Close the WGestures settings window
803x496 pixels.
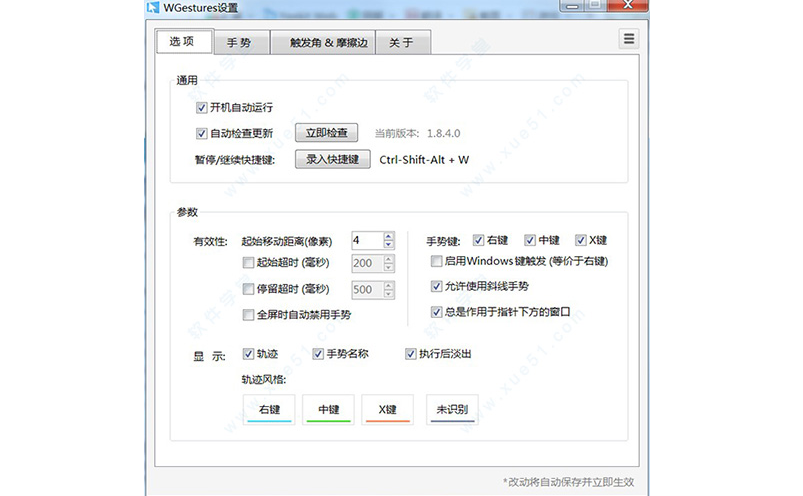(x=628, y=6)
